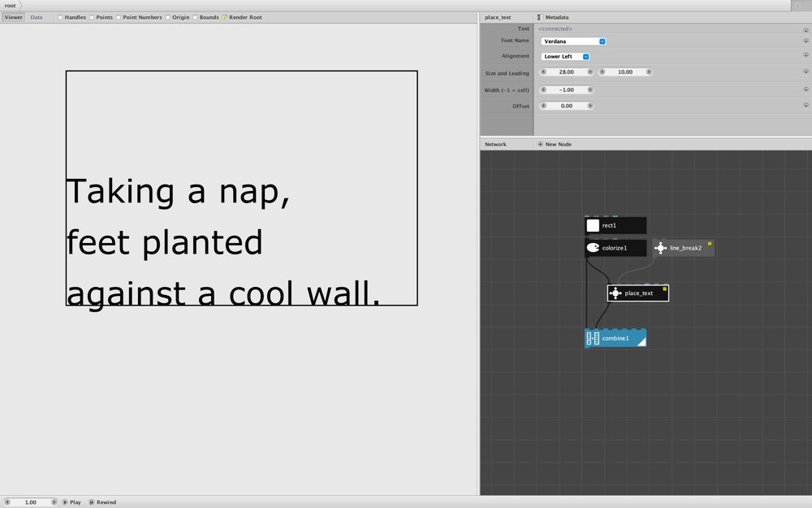
Task: Click the rendered text 'Taking a nap,'
Action: [178, 192]
